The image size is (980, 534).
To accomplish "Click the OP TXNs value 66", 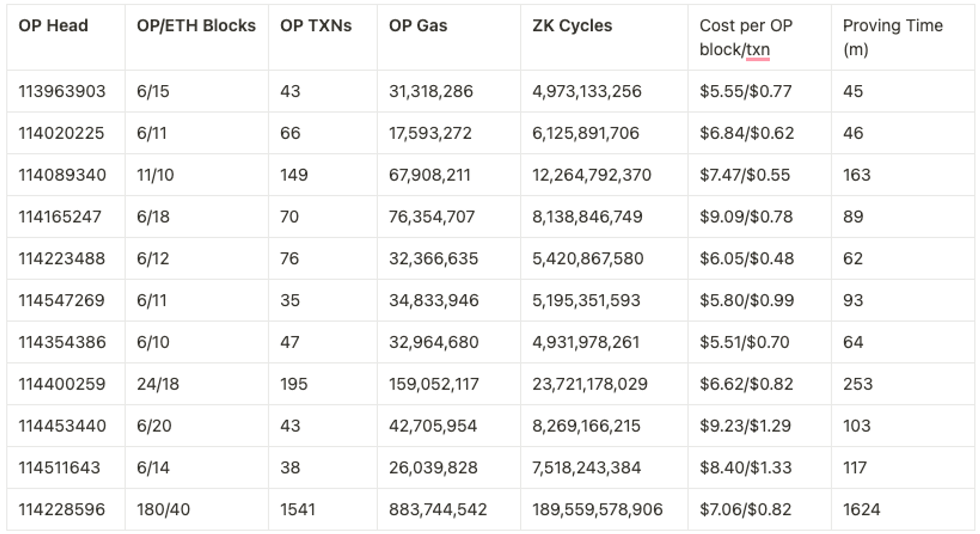I will [x=290, y=133].
